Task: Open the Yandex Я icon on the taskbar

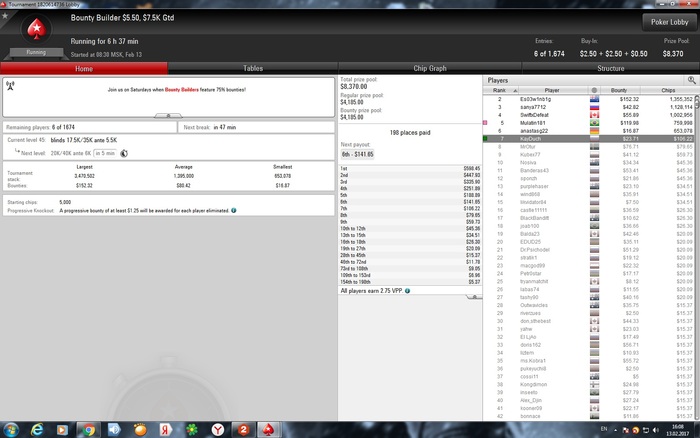Action: coord(166,430)
